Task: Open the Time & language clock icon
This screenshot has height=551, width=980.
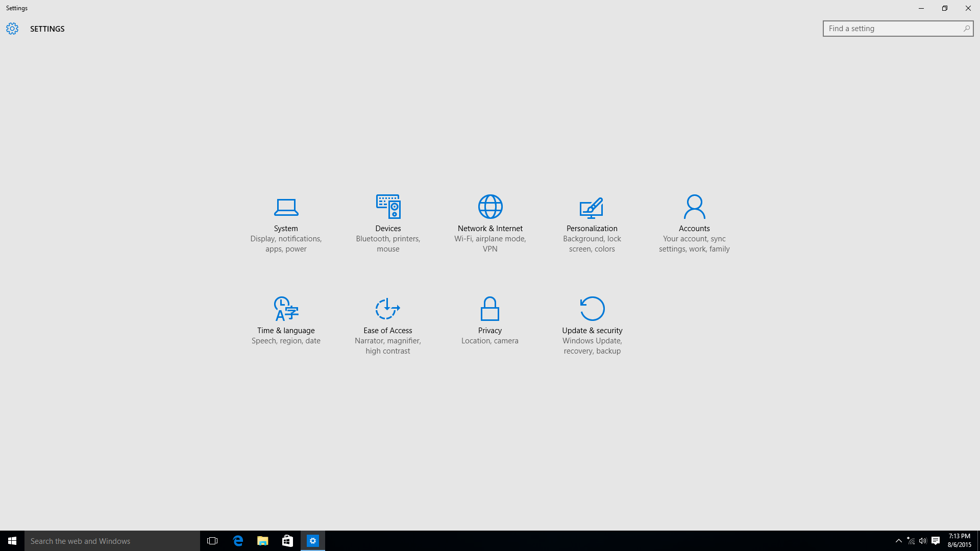Action: tap(286, 309)
